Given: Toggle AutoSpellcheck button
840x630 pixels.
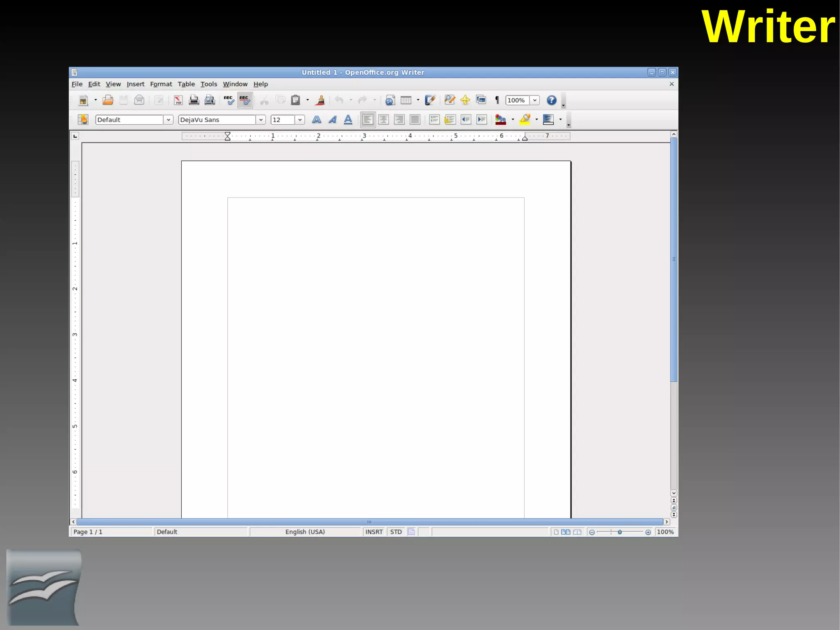Looking at the screenshot, I should 245,100.
